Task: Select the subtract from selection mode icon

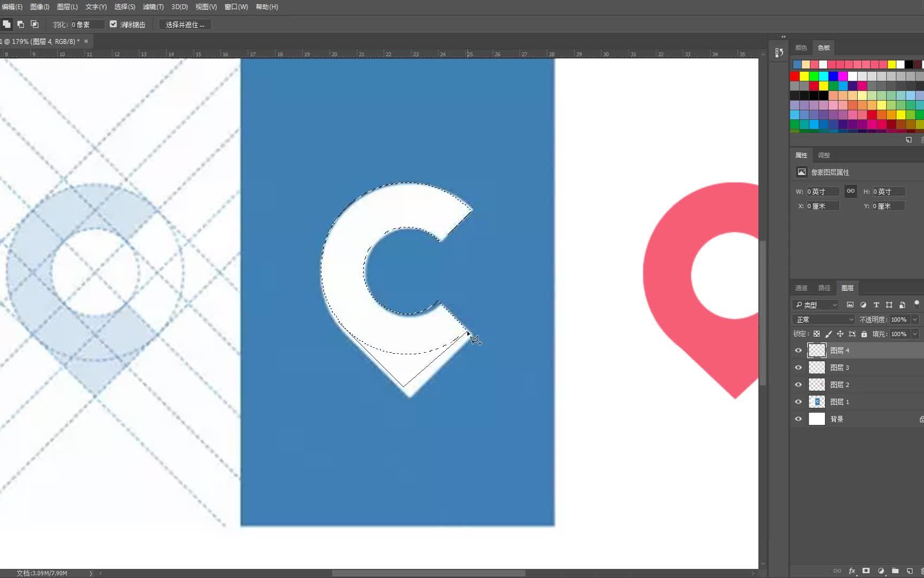Action: coord(20,24)
